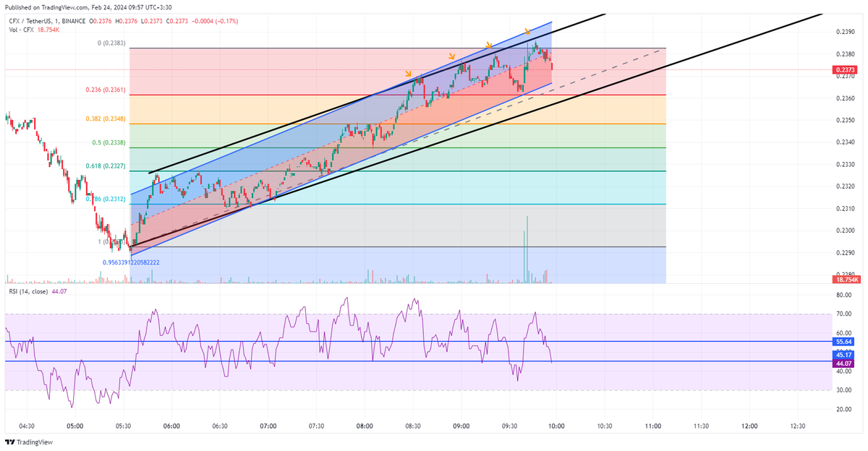
Task: Click the red 0.2373 current price tag
Action: [845, 70]
